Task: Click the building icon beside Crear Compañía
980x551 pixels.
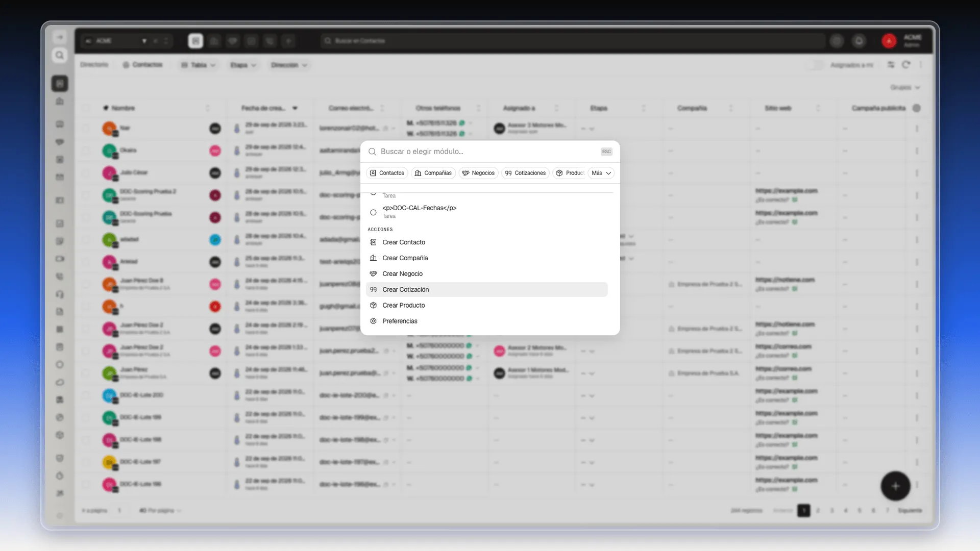Action: (373, 258)
